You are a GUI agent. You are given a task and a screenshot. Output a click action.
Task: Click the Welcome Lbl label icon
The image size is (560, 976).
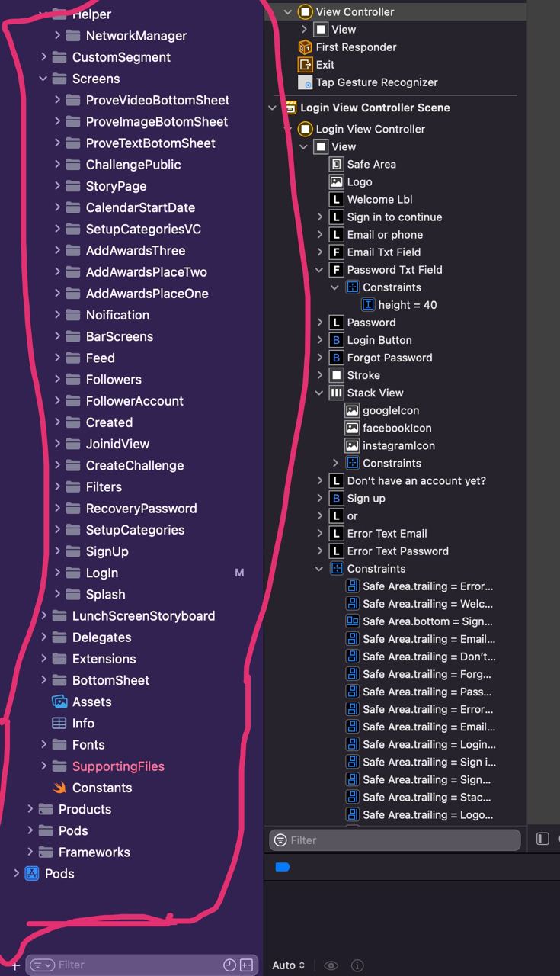(x=337, y=199)
